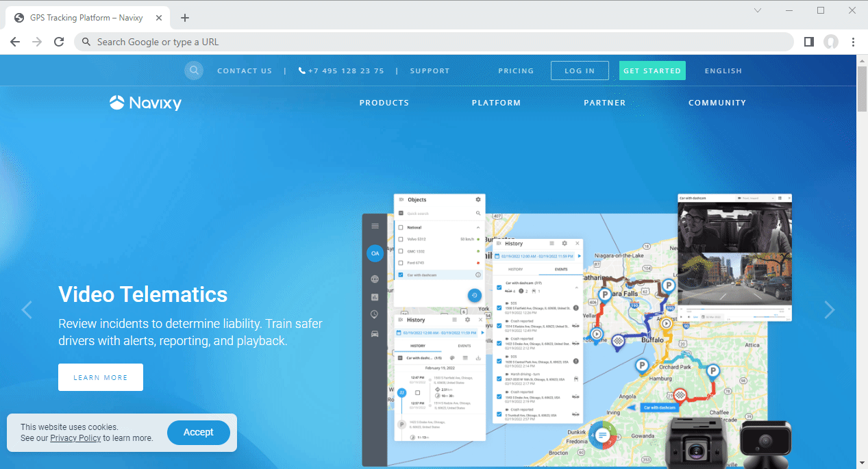The height and width of the screenshot is (469, 868).
Task: Uncheck the Crash reported 1514 S Kedzie Ave event
Action: (499, 326)
